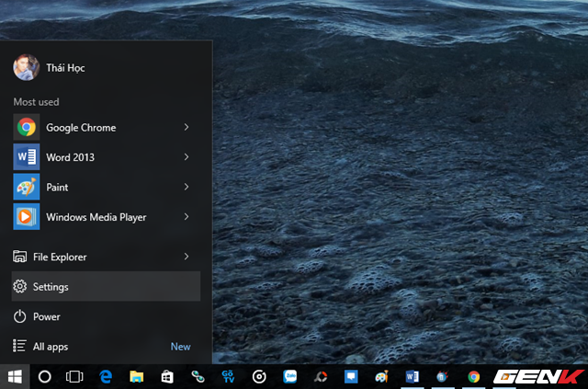Open the Power options menu
The height and width of the screenshot is (389, 588).
46,316
